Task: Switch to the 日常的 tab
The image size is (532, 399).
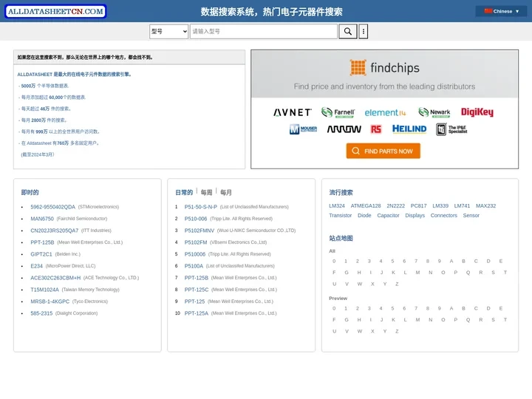Action: 184,192
